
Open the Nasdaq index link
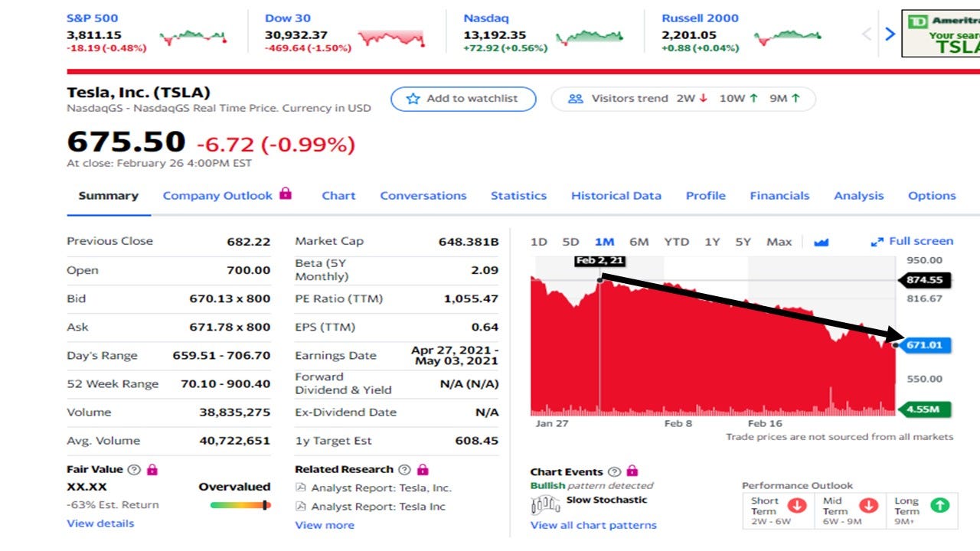486,18
